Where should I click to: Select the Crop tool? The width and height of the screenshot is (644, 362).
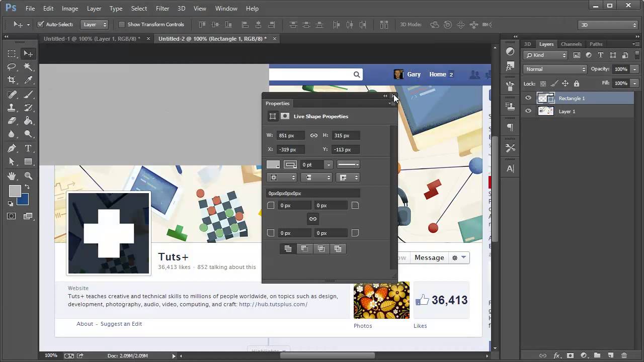12,80
